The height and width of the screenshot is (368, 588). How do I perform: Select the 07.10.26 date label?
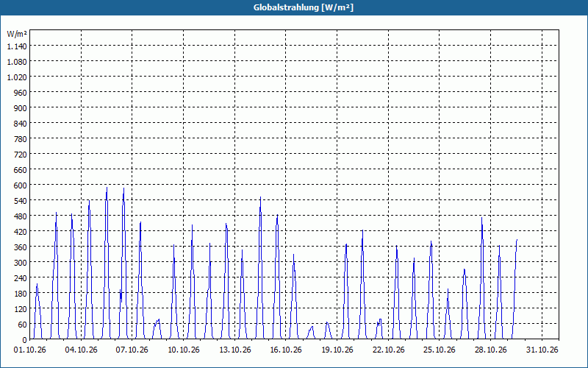[x=132, y=350]
